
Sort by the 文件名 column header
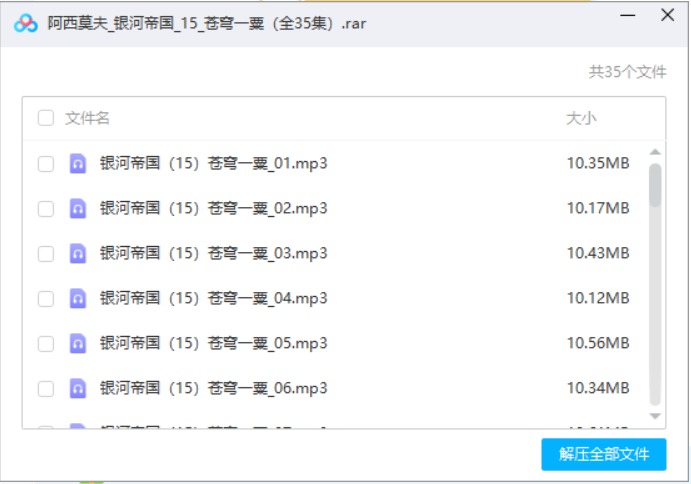88,118
